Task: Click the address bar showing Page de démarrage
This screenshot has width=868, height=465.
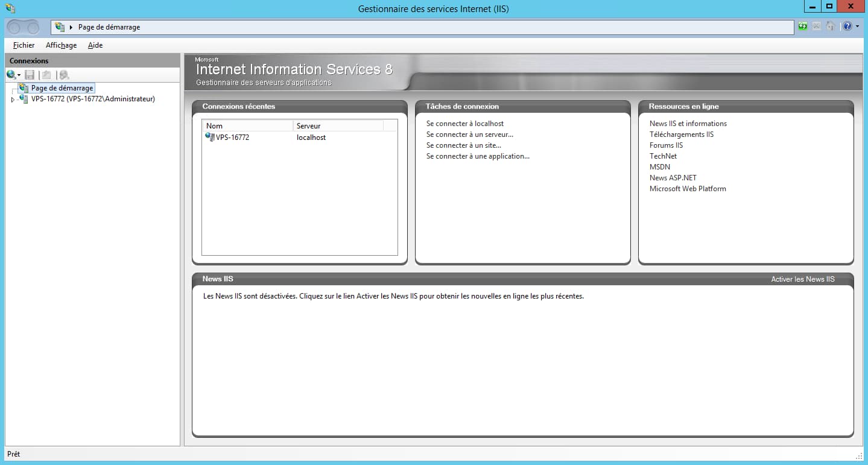Action: 422,27
